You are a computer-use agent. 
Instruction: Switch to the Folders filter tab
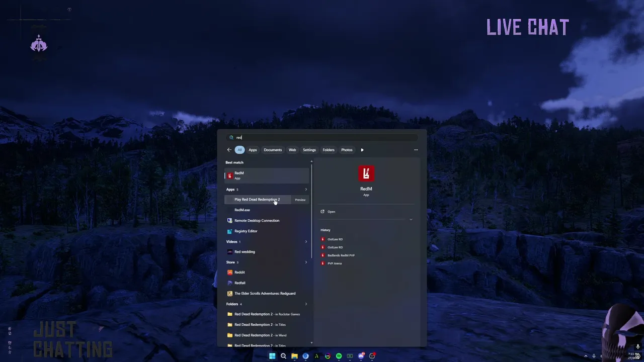[329, 150]
